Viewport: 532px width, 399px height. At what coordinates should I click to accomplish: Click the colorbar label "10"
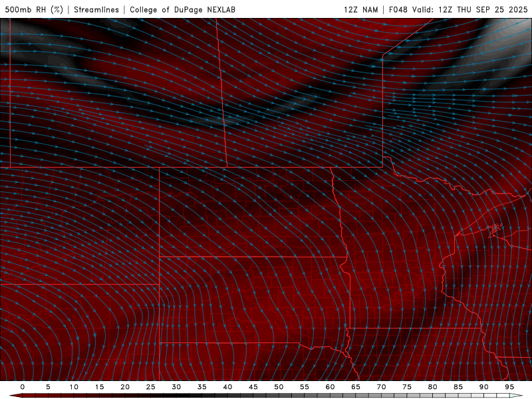click(74, 387)
